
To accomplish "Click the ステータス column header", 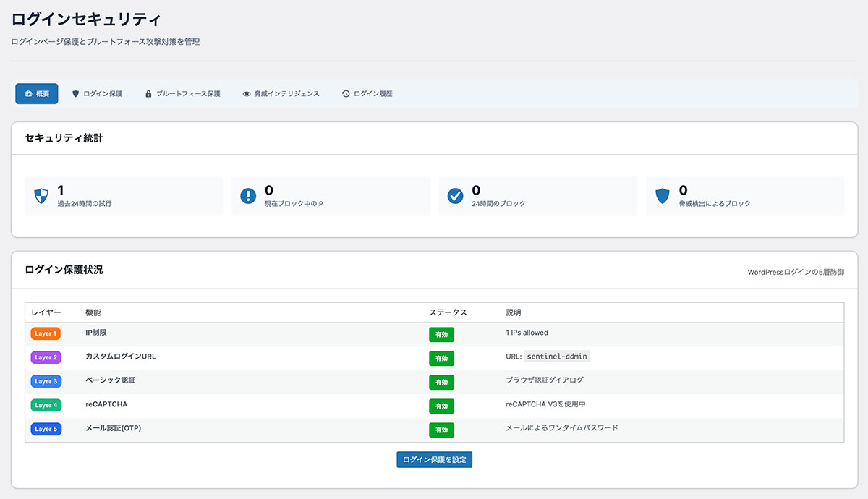I will pos(448,312).
